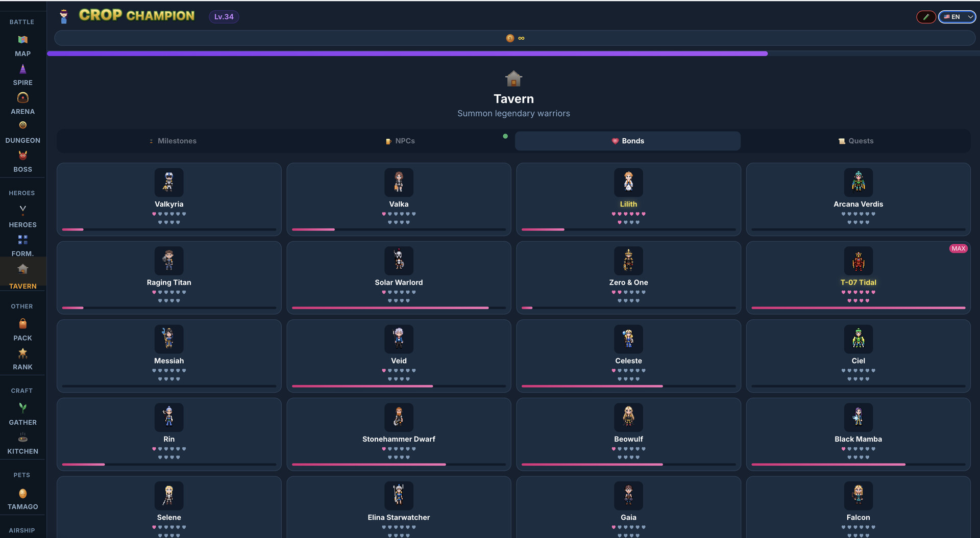The image size is (980, 538).
Task: Select the Spire icon in sidebar
Action: click(22, 74)
